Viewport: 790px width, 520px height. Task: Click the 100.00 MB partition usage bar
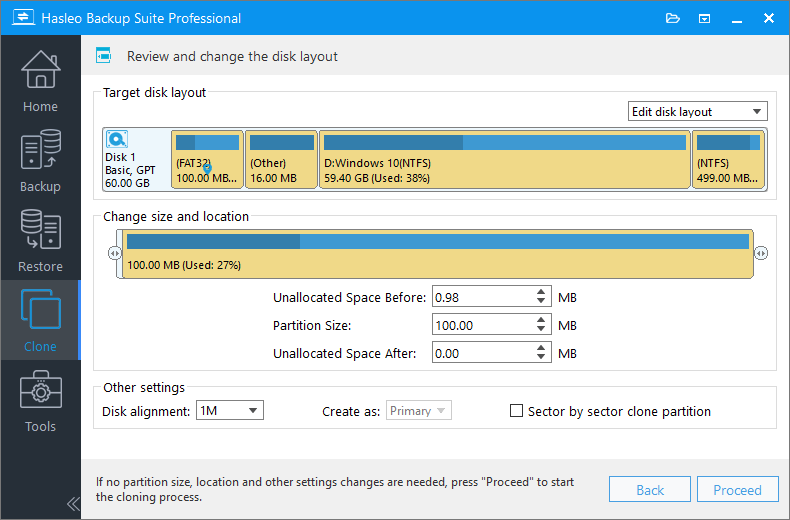click(x=437, y=241)
